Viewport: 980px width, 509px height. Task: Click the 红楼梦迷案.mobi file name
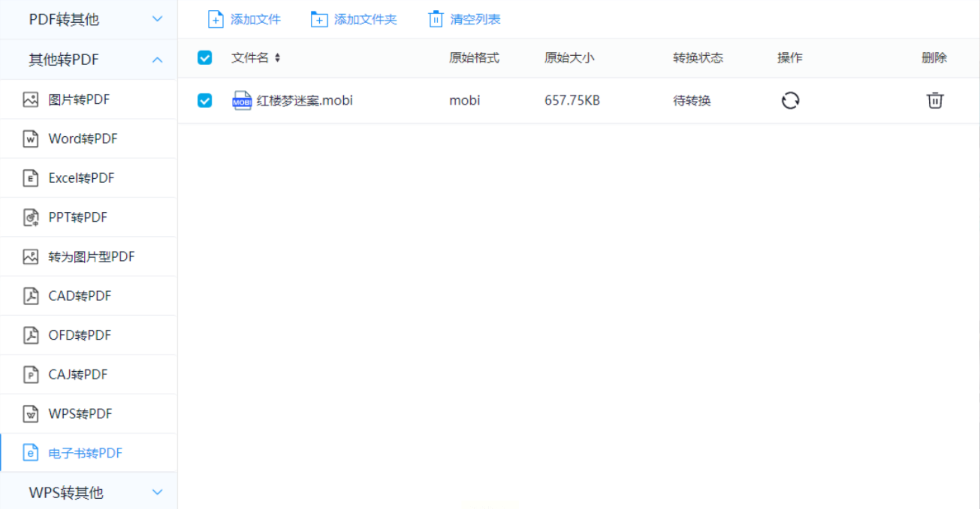tap(305, 101)
